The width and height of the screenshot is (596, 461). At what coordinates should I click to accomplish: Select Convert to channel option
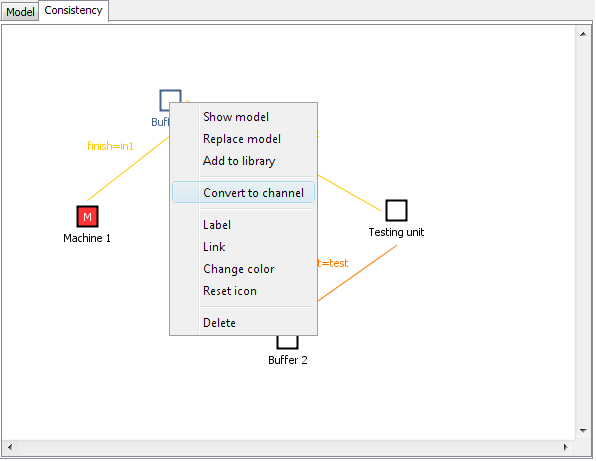(x=243, y=192)
